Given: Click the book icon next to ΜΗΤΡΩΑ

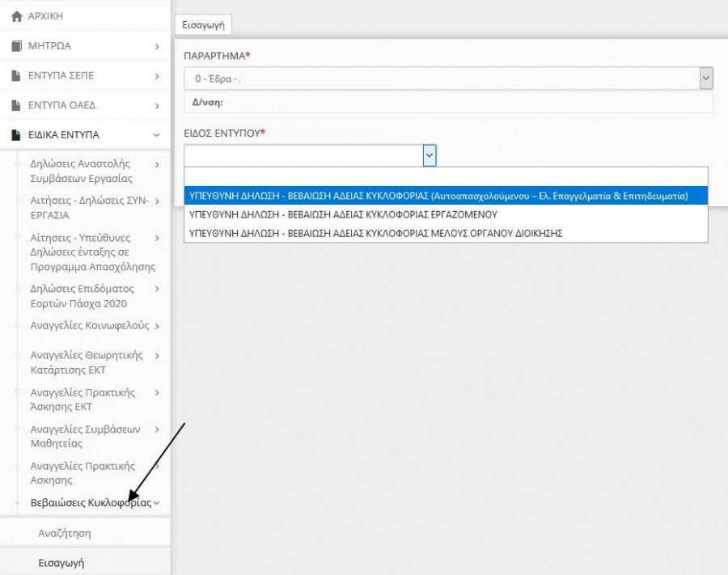Looking at the screenshot, I should (15, 46).
